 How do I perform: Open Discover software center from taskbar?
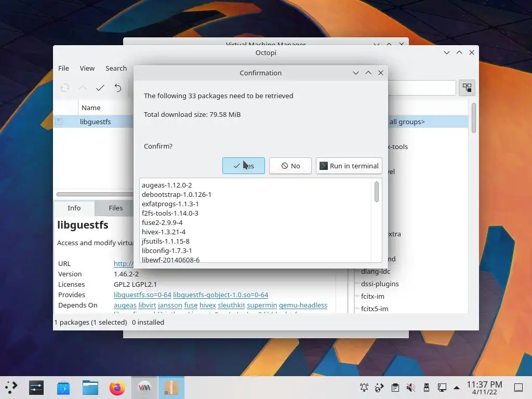[63, 388]
